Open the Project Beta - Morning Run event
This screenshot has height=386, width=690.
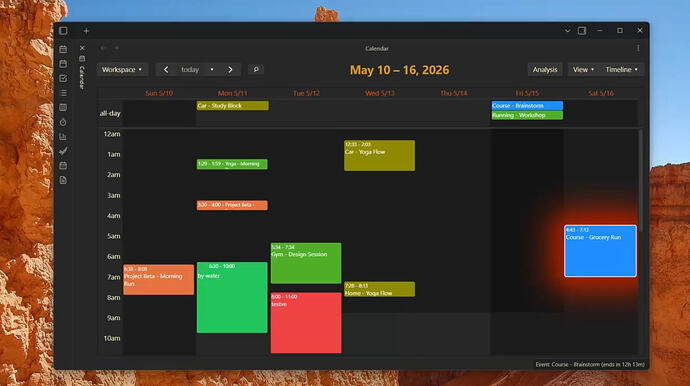tap(158, 279)
